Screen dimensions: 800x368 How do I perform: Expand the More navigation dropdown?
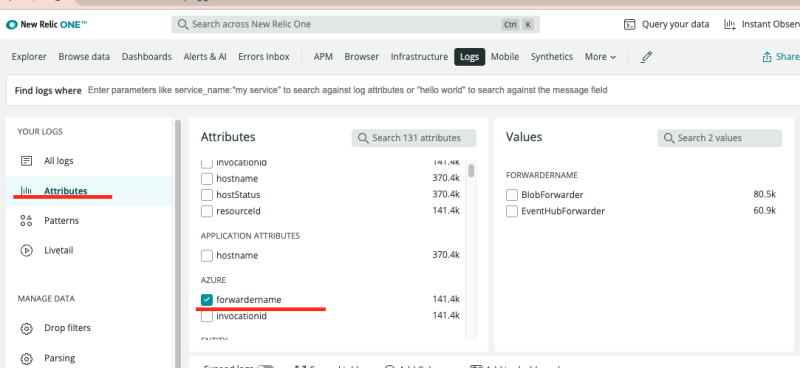coord(601,57)
